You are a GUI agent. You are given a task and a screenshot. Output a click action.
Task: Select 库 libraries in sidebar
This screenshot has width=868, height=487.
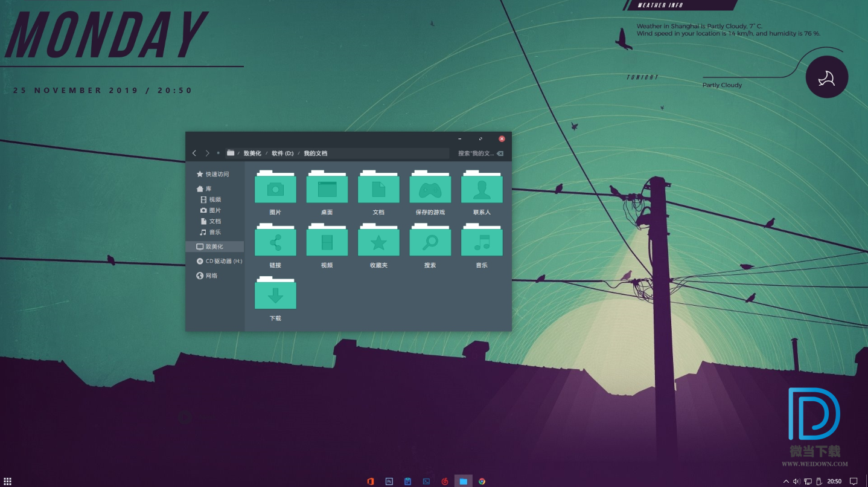tap(205, 189)
